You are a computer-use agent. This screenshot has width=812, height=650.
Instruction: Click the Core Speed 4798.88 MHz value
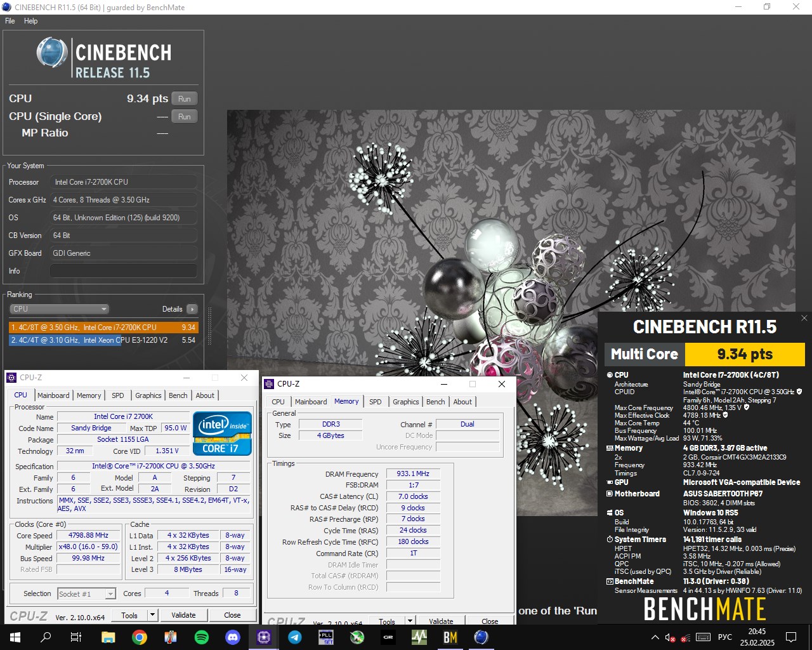pyautogui.click(x=89, y=536)
